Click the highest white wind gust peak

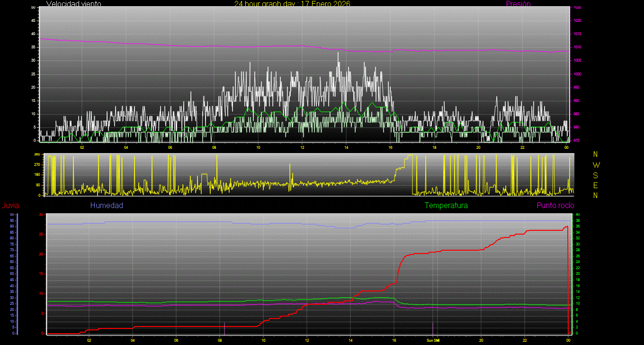coord(338,53)
